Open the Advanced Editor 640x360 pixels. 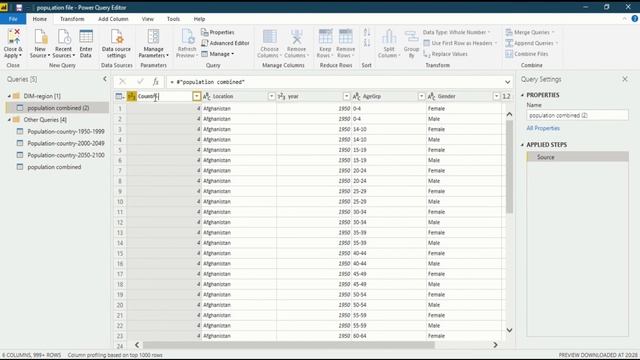tap(225, 43)
